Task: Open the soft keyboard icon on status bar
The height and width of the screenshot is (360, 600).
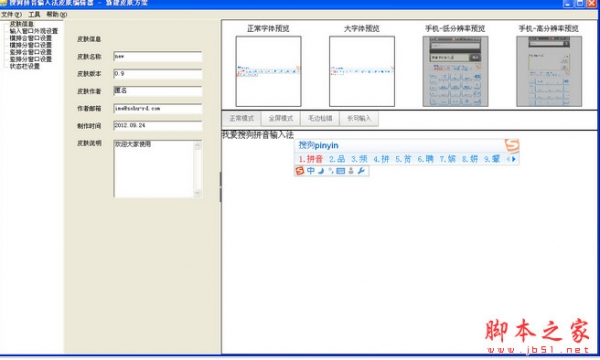Action: (x=341, y=171)
